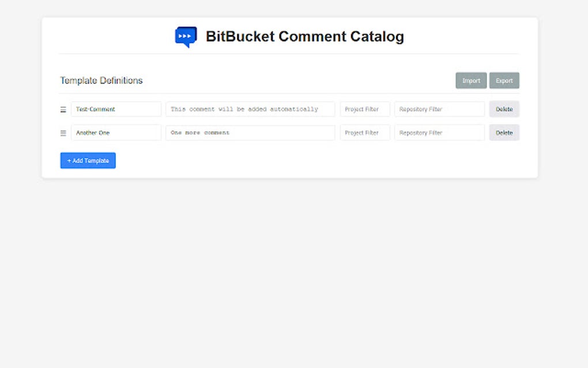The height and width of the screenshot is (368, 588).
Task: Delete the Another One template
Action: [x=504, y=133]
